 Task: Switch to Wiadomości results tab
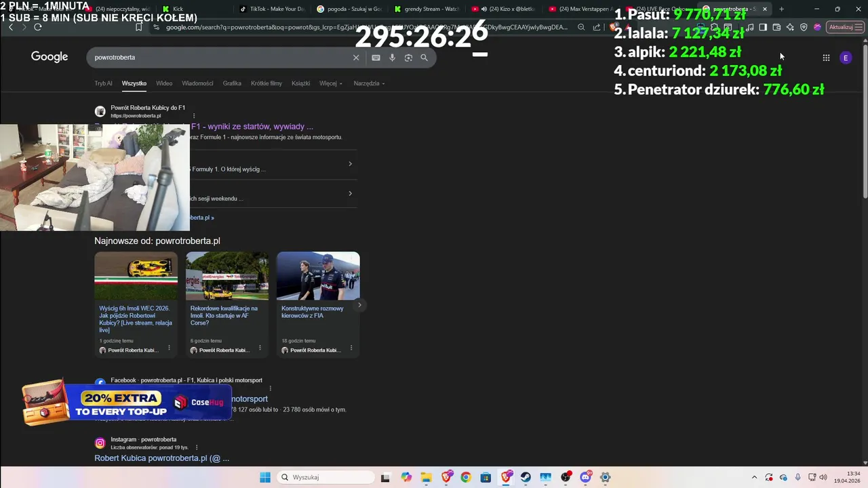(197, 83)
